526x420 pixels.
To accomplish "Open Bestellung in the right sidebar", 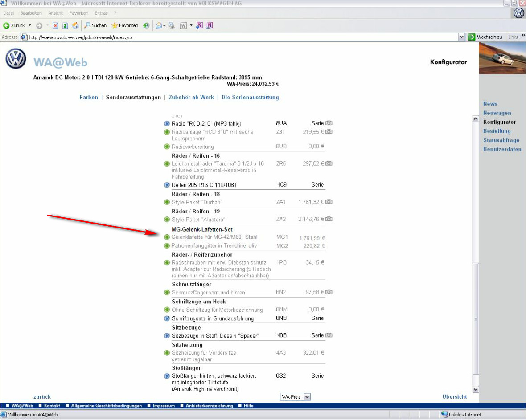I will [497, 131].
